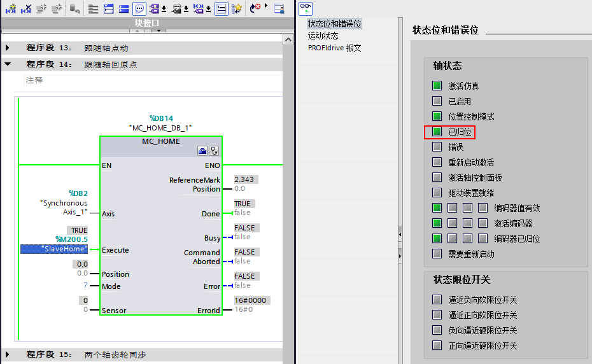Click the gray stacked-lines network list icon
The image size is (592, 364).
coord(93,9)
